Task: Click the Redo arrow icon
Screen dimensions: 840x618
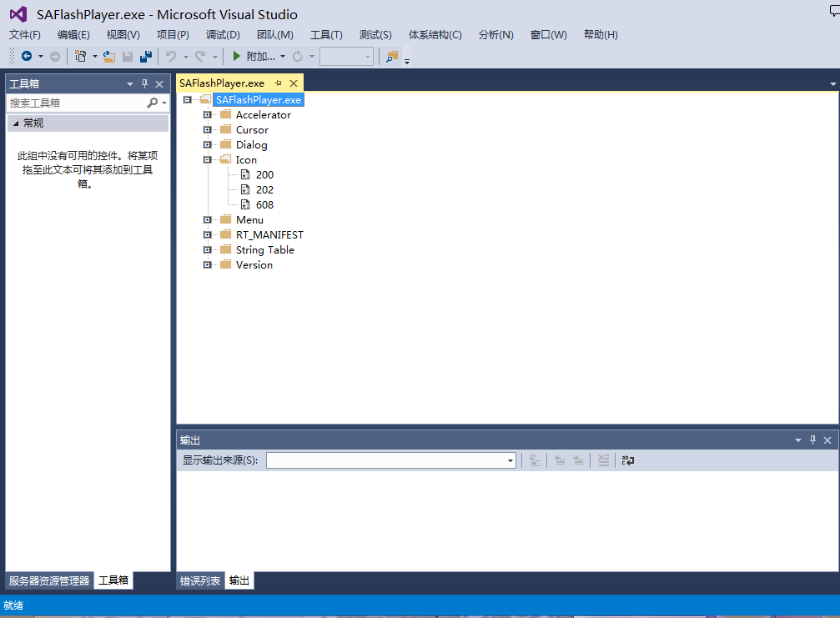Action: (x=200, y=56)
